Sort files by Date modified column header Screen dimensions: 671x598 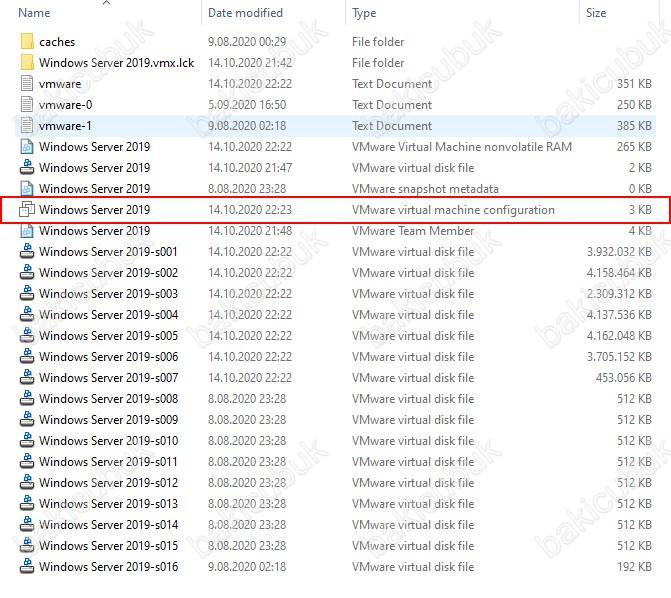(245, 13)
